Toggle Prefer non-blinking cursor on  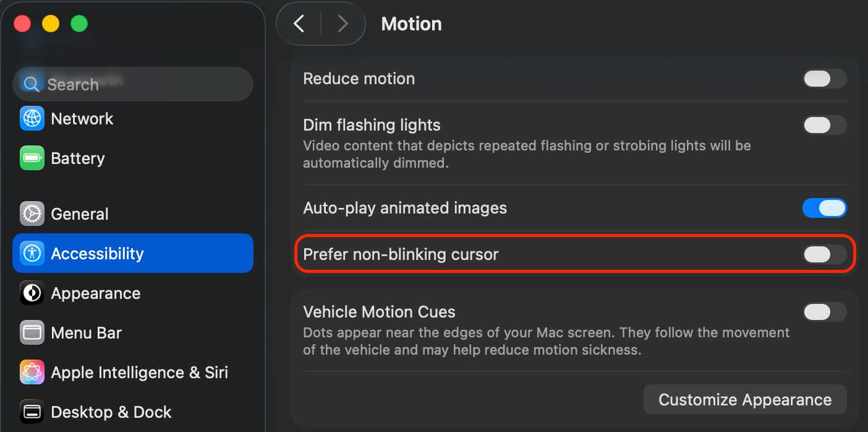click(x=824, y=254)
